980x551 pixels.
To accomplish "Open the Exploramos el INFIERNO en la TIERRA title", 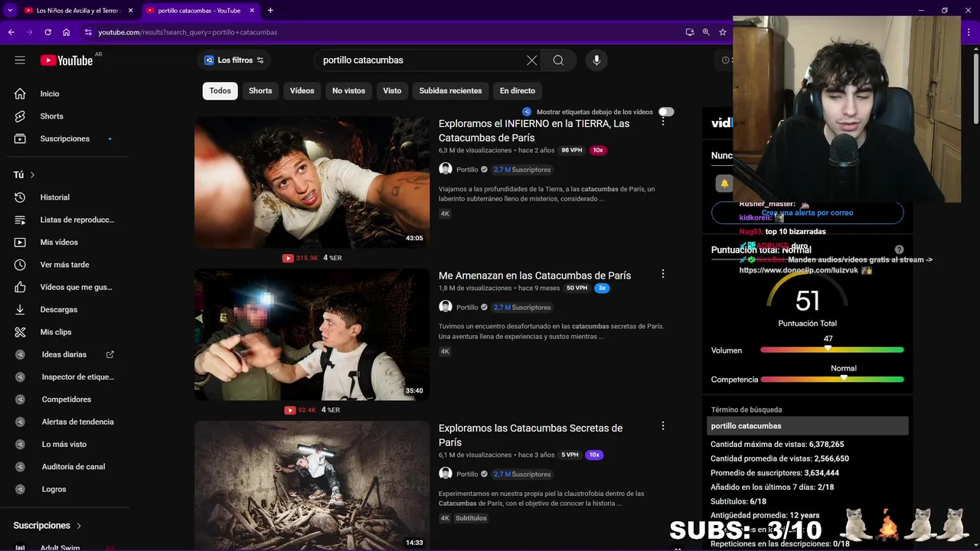I will tap(534, 130).
